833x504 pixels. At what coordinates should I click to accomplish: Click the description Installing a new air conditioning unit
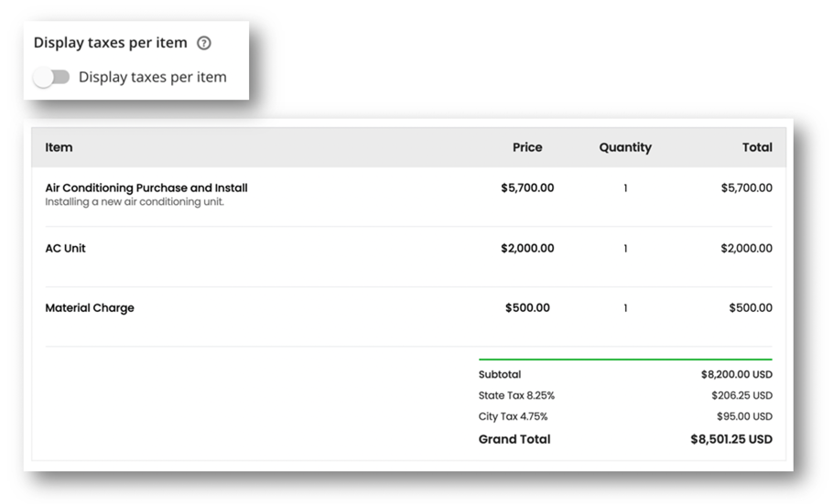[x=135, y=202]
